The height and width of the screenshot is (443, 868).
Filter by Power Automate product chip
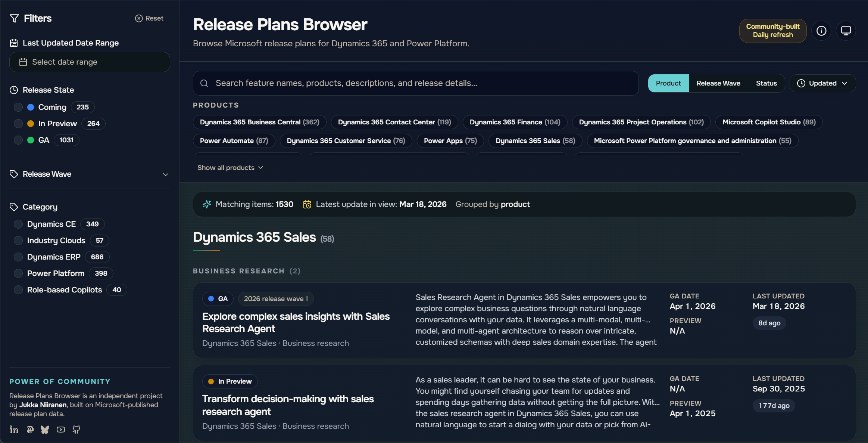[x=234, y=141]
